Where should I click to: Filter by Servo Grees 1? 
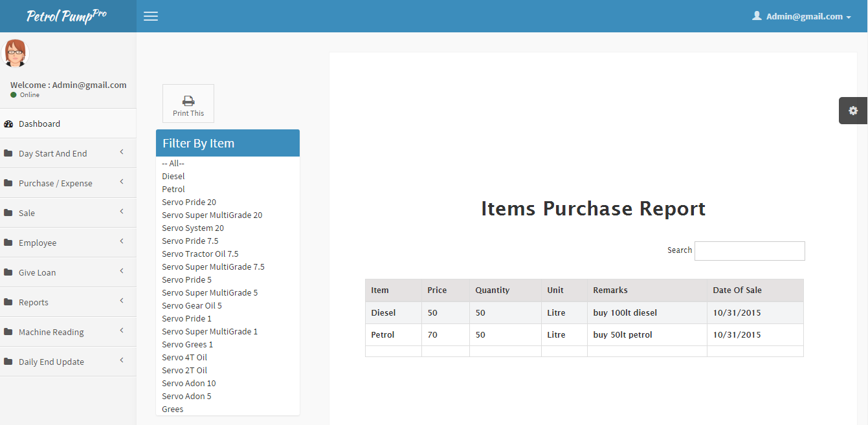[188, 344]
